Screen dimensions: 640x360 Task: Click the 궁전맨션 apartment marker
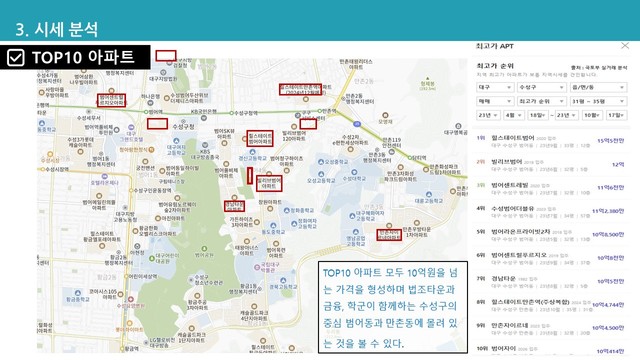click(145, 161)
